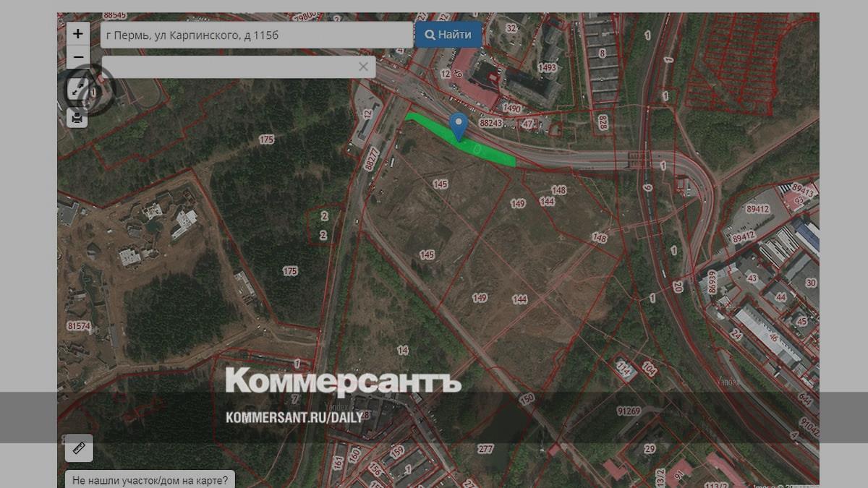Select parcel labeled 277 on map
The width and height of the screenshot is (868, 488).
tap(485, 449)
